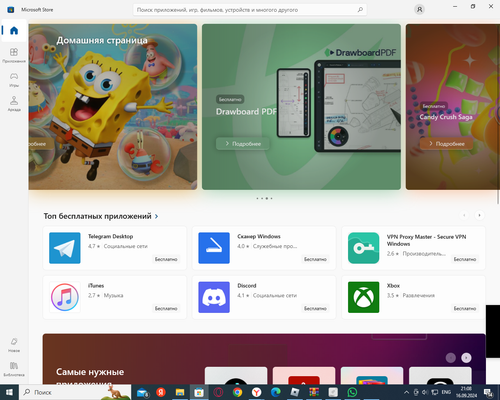Open the Home tab in the sidebar

14,31
